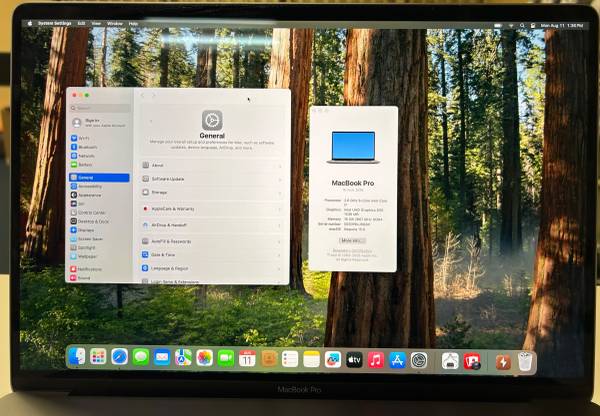Open the Date & Time row

pos(210,255)
